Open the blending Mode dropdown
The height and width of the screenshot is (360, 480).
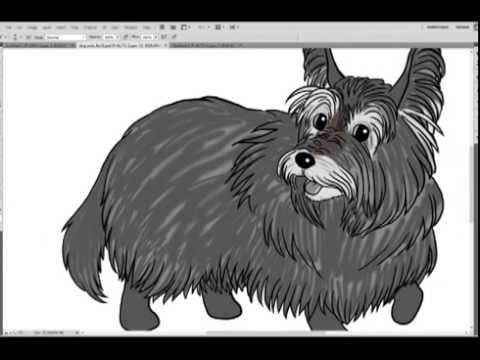coord(65,37)
